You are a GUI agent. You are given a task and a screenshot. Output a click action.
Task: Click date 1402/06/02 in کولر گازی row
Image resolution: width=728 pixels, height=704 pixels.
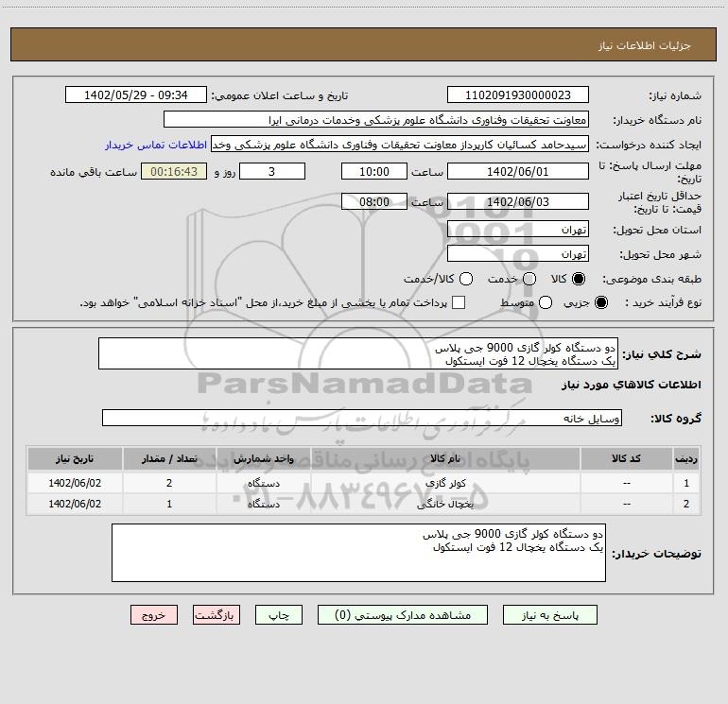tap(75, 483)
